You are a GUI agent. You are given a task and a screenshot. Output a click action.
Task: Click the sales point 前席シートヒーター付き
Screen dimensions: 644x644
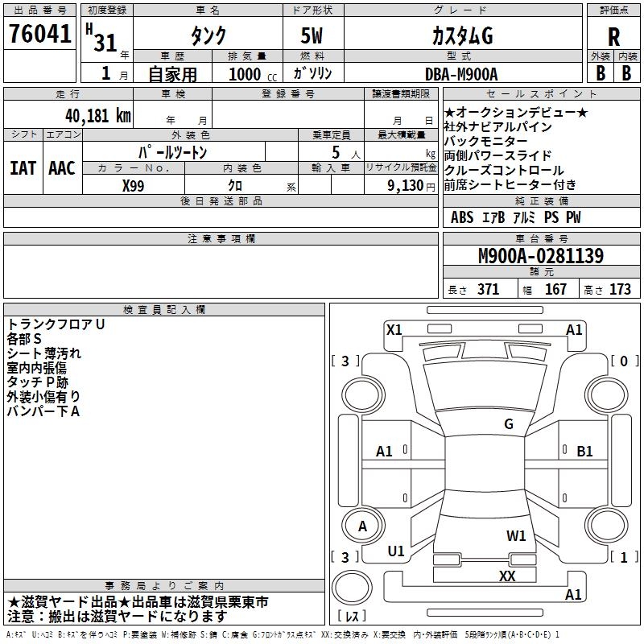[510, 185]
